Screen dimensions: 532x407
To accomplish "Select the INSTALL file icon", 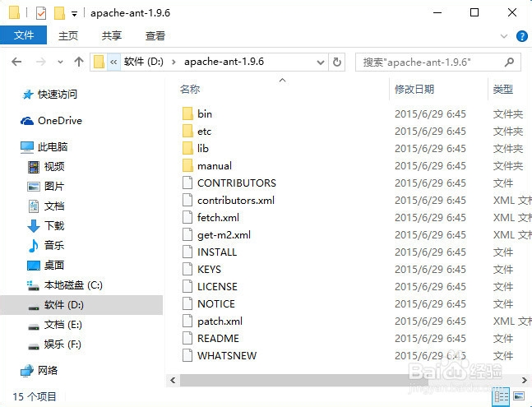I will 187,252.
